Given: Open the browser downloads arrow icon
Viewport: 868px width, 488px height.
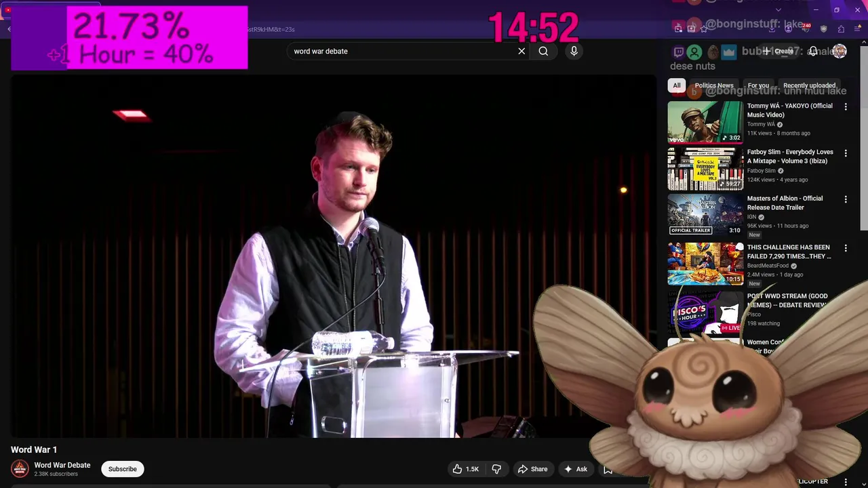Looking at the screenshot, I should click(772, 29).
